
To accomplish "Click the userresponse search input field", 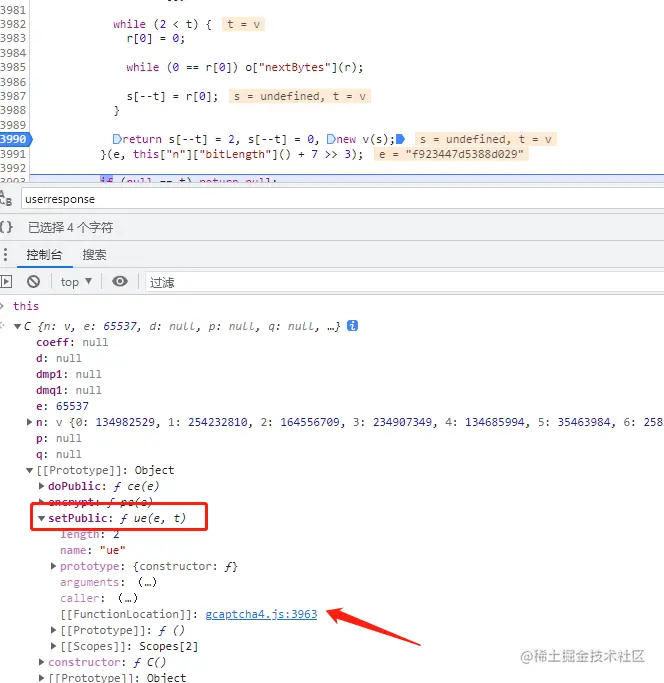I will point(342,199).
